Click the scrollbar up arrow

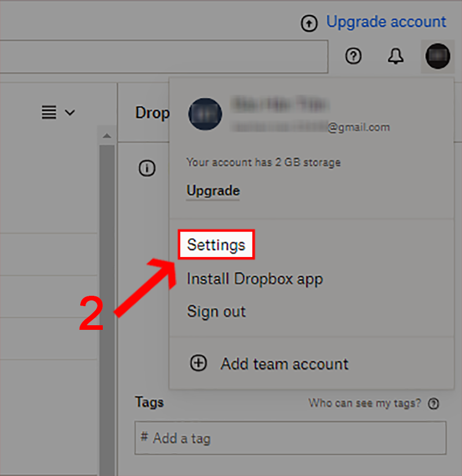106,136
